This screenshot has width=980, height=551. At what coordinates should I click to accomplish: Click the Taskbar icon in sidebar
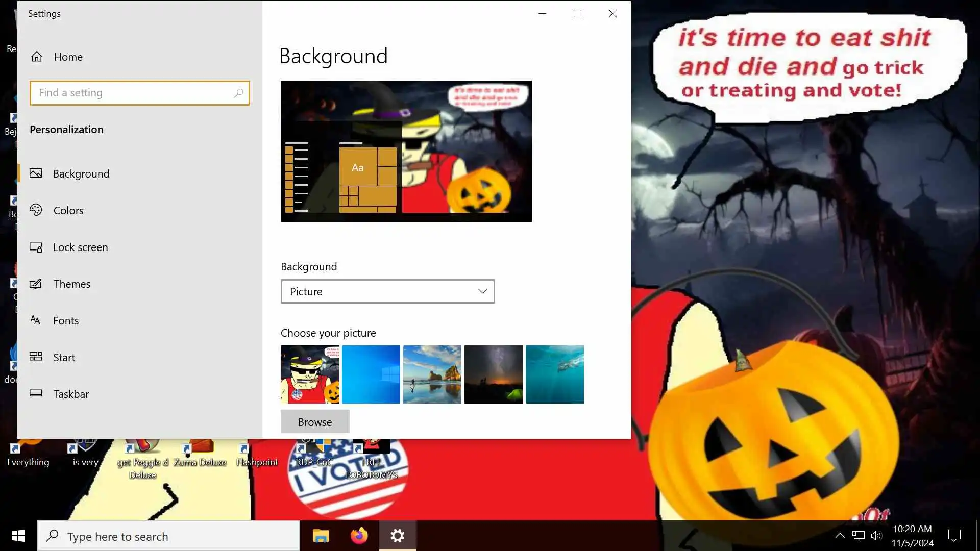pos(36,393)
